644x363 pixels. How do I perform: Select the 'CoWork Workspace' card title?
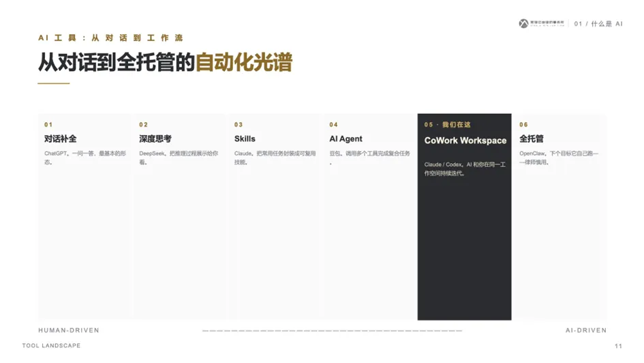[465, 141]
